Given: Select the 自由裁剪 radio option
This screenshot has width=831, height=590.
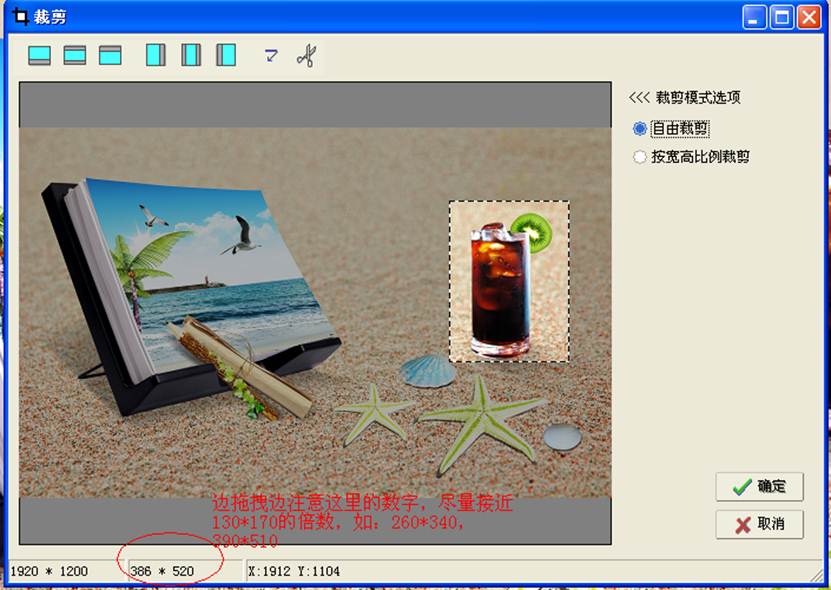Looking at the screenshot, I should coord(640,129).
